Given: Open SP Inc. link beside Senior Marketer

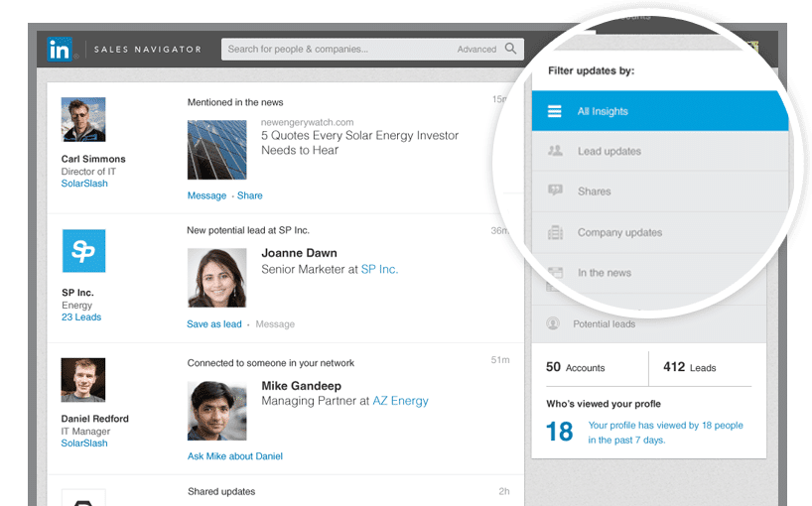Looking at the screenshot, I should tap(379, 269).
